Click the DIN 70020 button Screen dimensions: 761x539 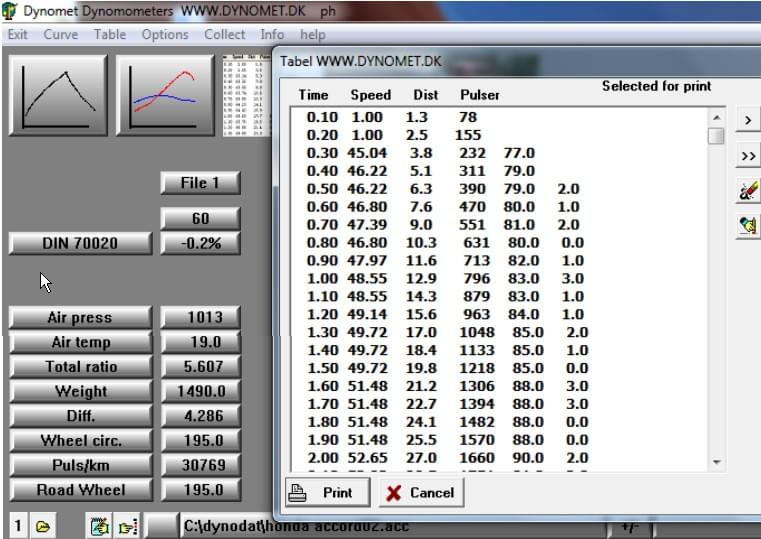pyautogui.click(x=80, y=243)
